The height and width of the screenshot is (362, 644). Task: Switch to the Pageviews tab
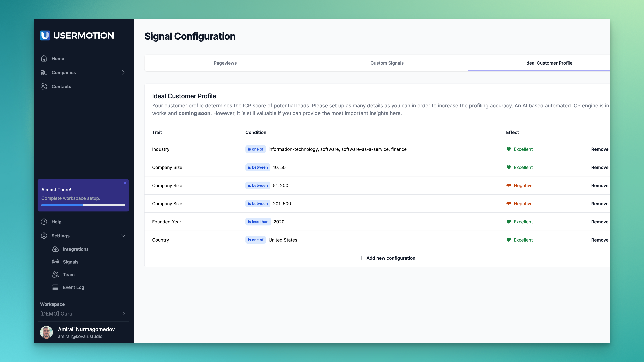tap(225, 63)
